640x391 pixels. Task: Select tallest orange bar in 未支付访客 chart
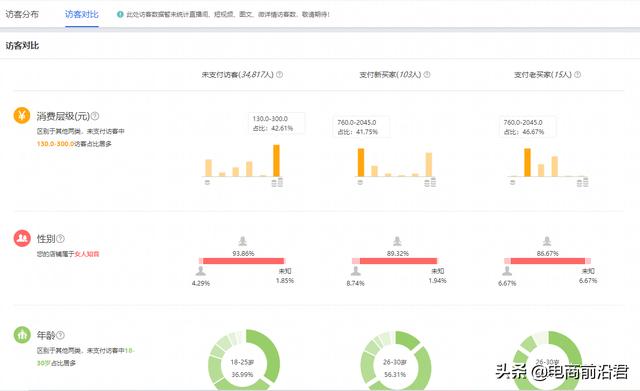[x=276, y=160]
